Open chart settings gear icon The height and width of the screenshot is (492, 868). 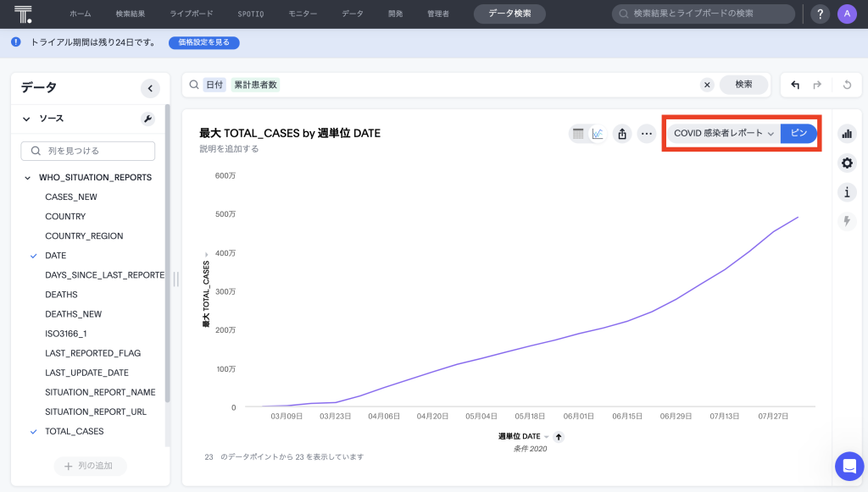click(846, 163)
